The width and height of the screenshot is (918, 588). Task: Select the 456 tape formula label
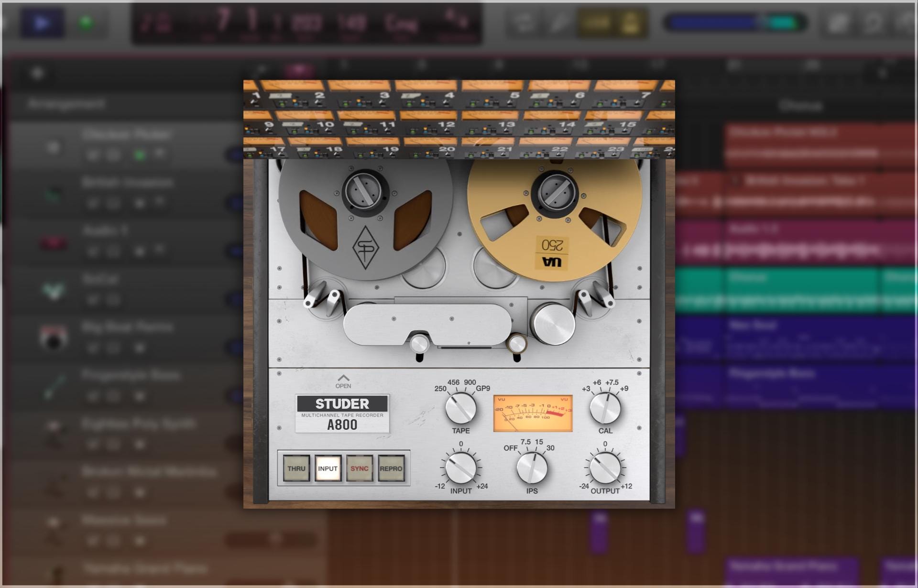point(453,382)
